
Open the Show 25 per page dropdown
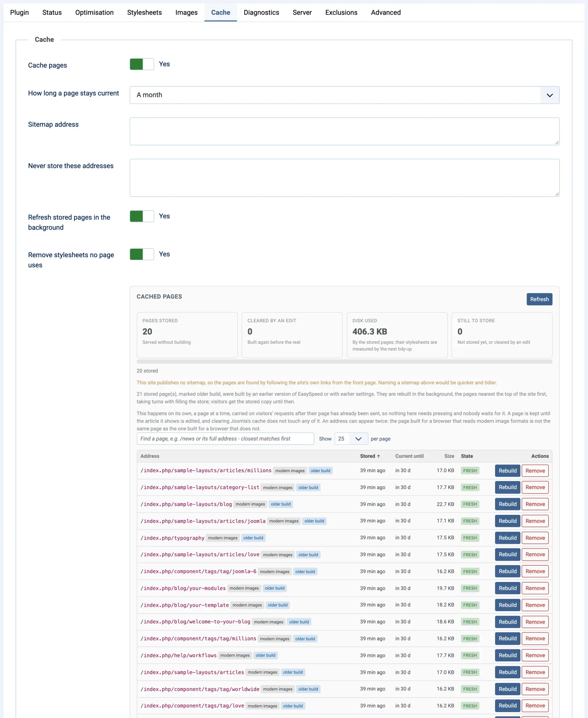tap(351, 439)
